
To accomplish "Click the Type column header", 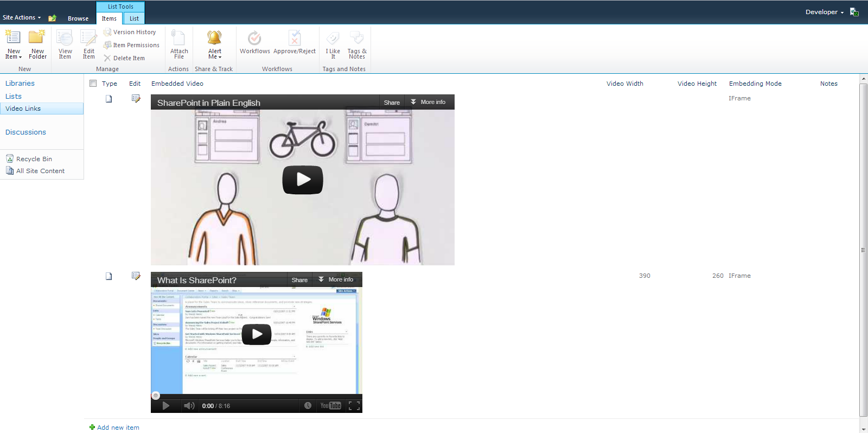I will 110,84.
